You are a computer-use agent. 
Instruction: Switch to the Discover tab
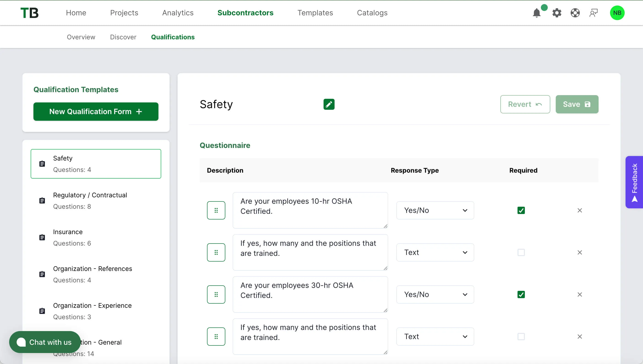click(123, 37)
